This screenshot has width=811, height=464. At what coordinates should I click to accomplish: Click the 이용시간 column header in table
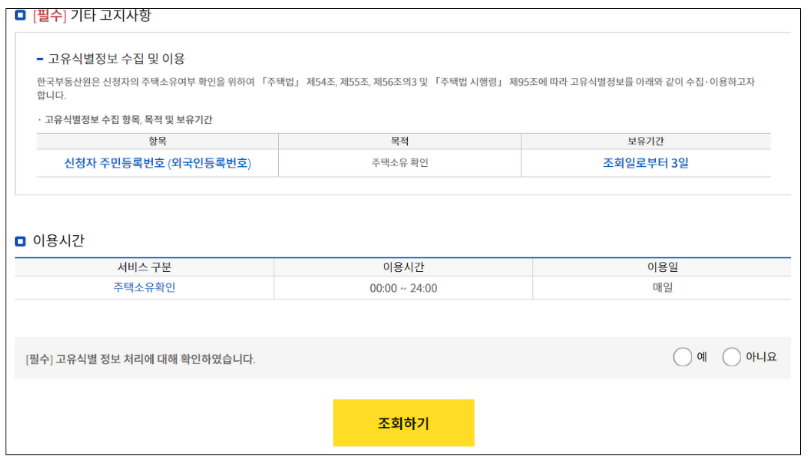(403, 267)
